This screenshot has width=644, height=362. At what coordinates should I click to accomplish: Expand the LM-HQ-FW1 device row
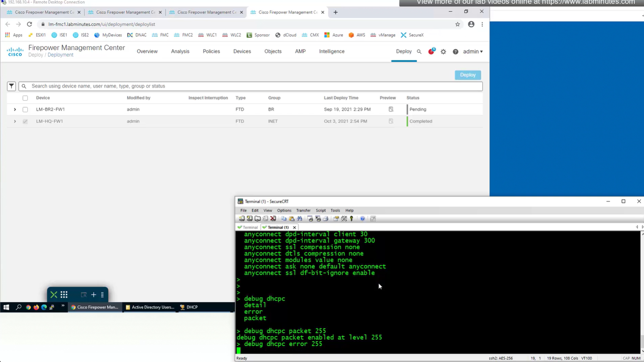(15, 121)
